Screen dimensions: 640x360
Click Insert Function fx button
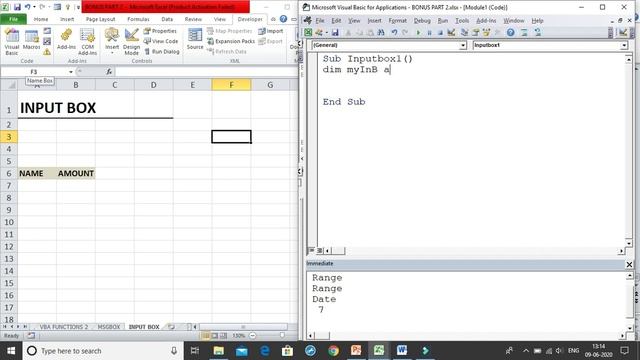point(109,72)
